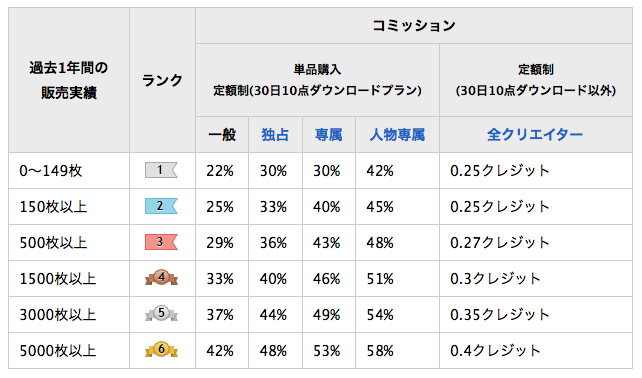The width and height of the screenshot is (642, 378).
Task: Select the 0〜149枚 row label
Action: click(51, 171)
